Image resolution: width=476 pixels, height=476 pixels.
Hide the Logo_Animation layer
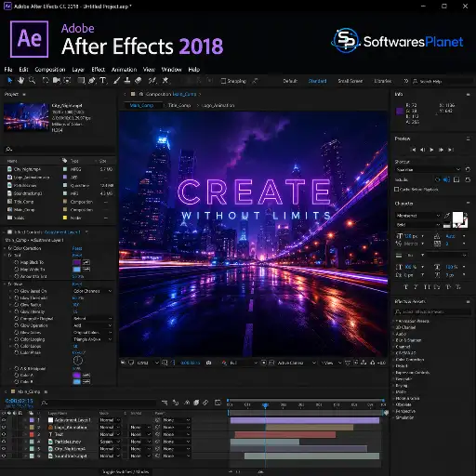click(x=4, y=428)
